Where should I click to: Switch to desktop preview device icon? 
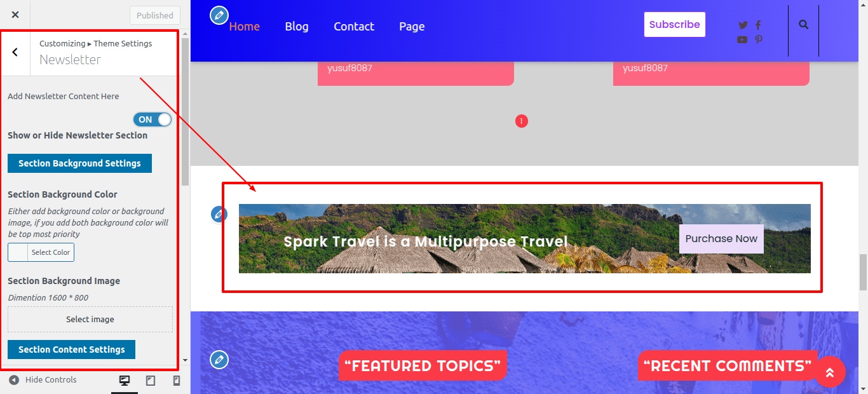click(x=125, y=381)
